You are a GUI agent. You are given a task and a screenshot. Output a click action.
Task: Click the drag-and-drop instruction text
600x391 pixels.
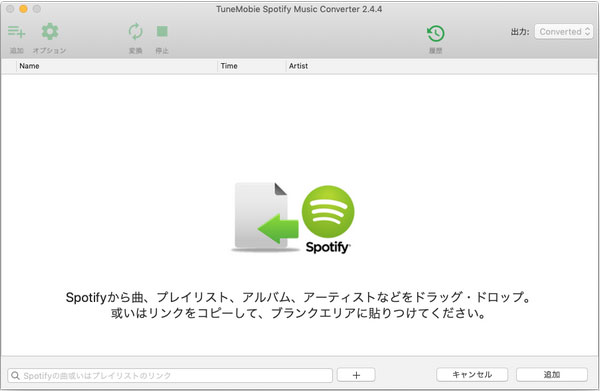tap(298, 305)
